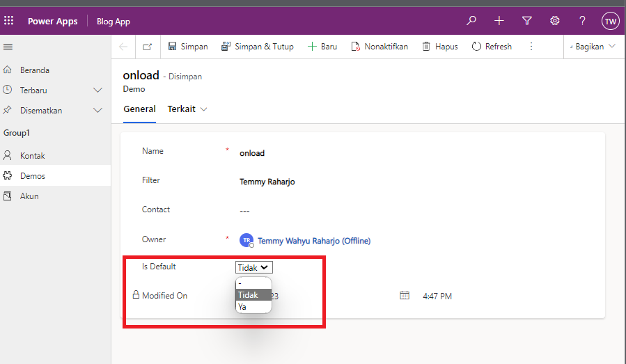
Task: Select Demos in the sidebar
Action: tap(56, 175)
